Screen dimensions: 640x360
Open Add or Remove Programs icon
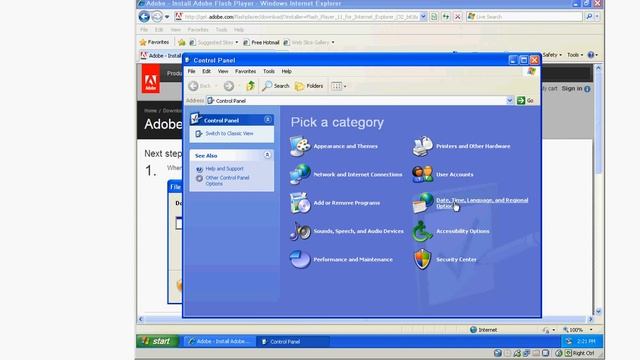[x=300, y=203]
